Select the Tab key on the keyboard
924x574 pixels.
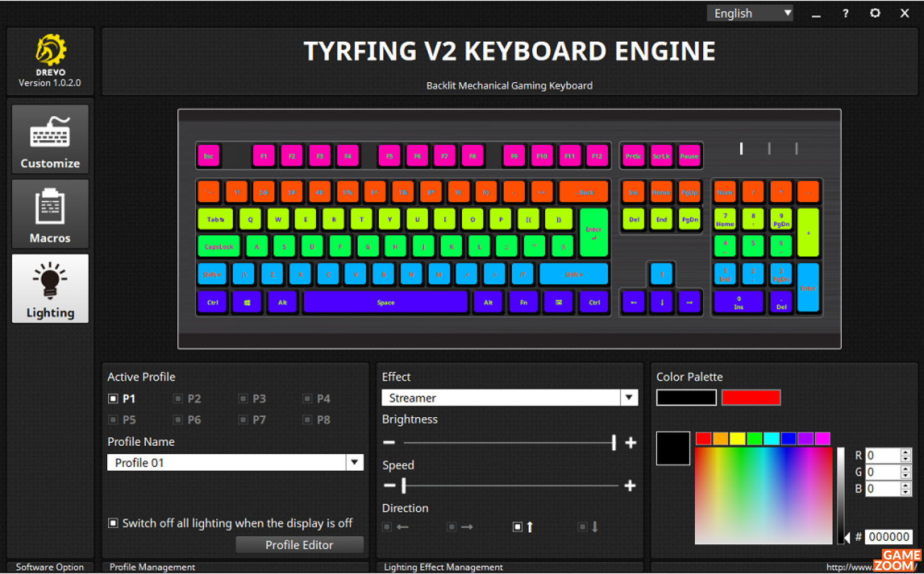tap(215, 219)
